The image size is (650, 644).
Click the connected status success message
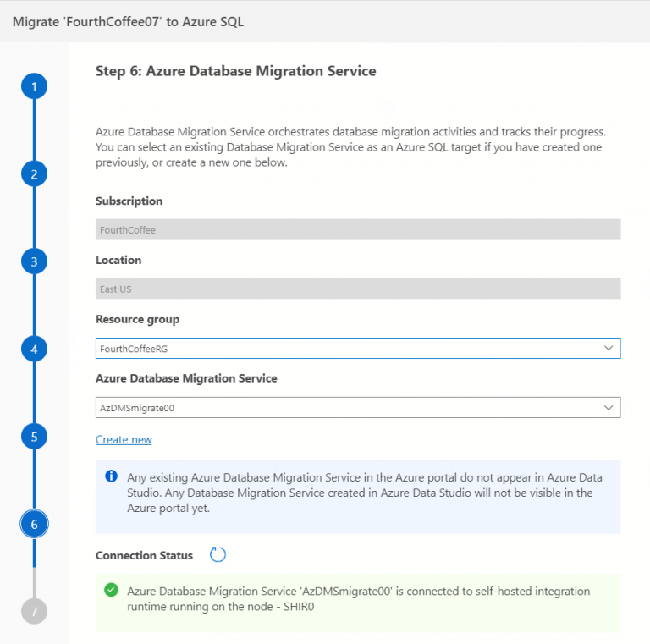[359, 598]
